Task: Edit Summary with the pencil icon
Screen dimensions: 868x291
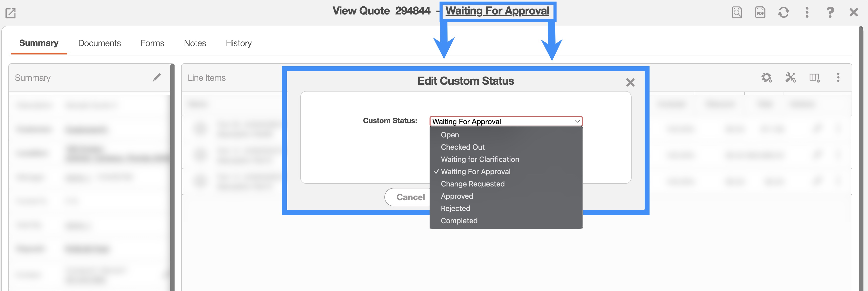Action: 157,78
